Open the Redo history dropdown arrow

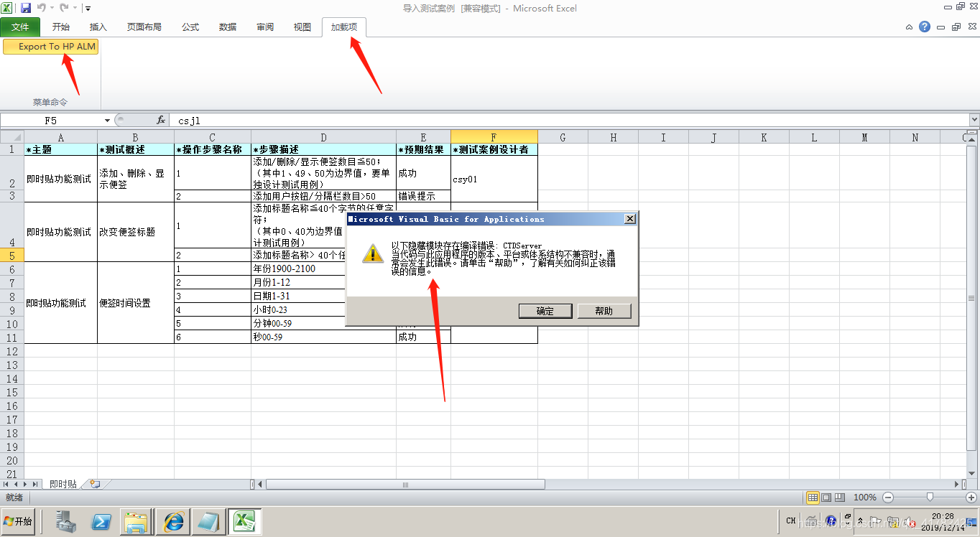tap(74, 9)
